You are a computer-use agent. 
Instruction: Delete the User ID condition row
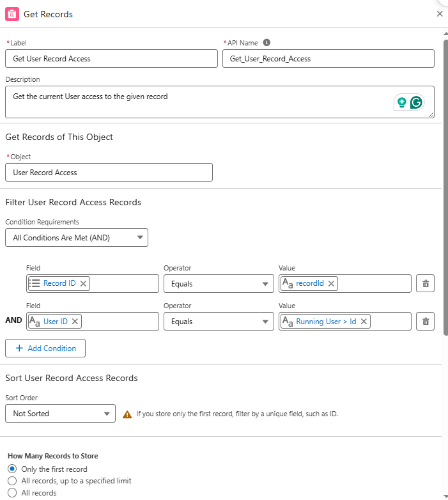[x=426, y=322]
